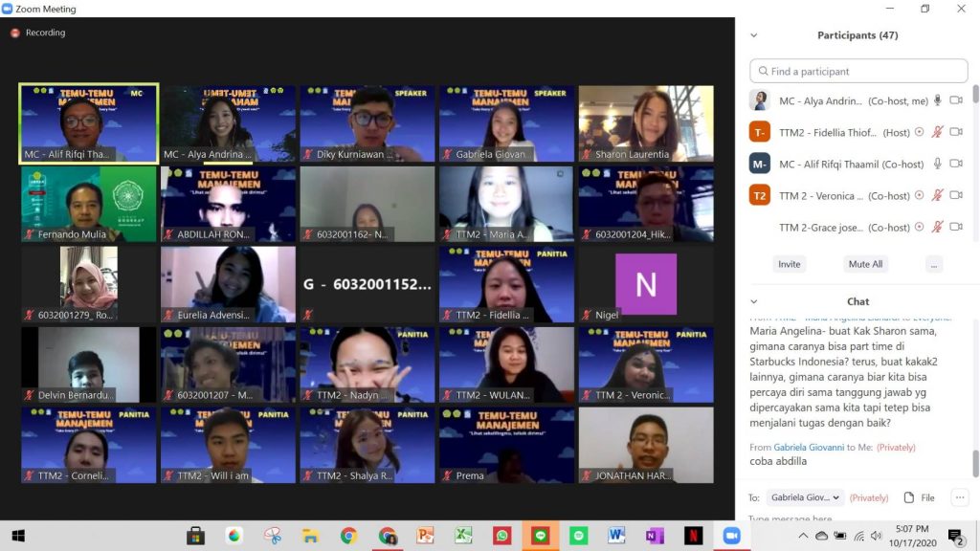Viewport: 980px width, 551px height.
Task: Click the Gabriela Giovanni sender name link
Action: coord(812,447)
